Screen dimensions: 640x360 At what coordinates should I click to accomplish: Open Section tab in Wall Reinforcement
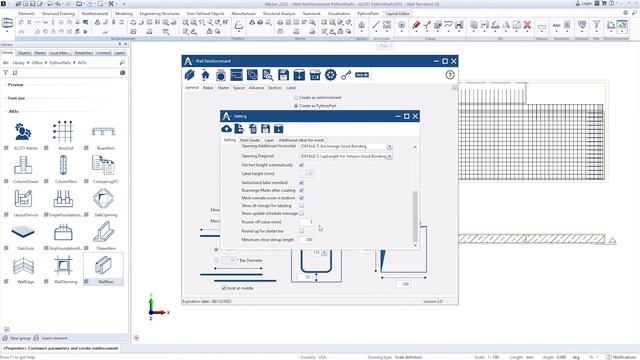275,88
